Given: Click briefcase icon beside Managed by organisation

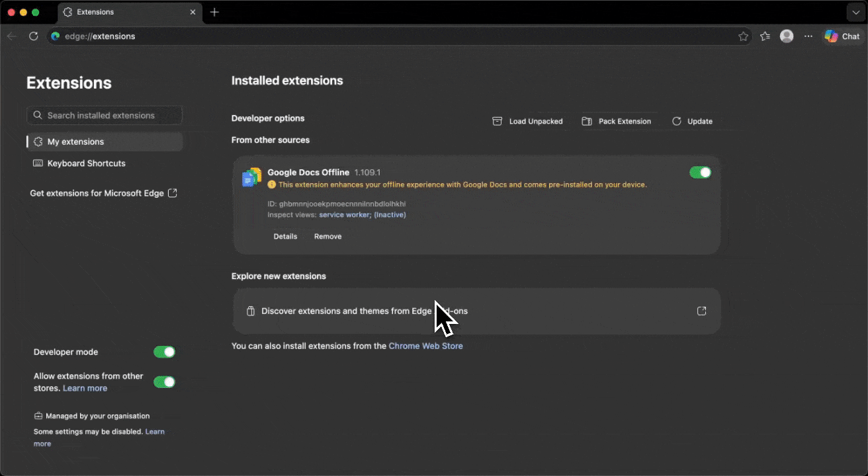Looking at the screenshot, I should pos(38,416).
